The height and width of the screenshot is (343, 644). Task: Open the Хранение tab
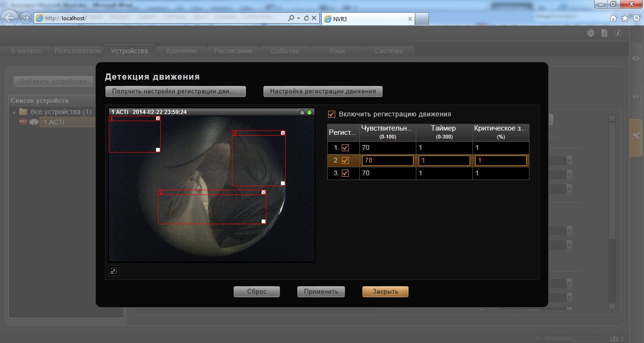pos(182,51)
